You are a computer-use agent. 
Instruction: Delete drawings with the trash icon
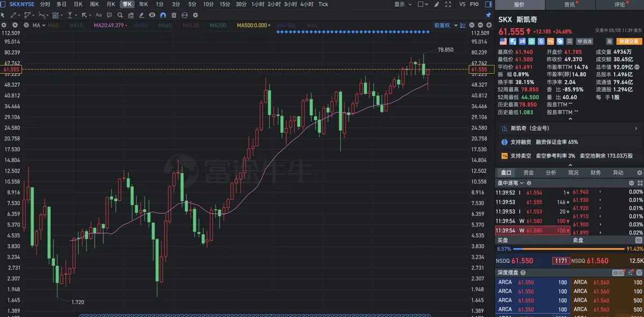pos(173,15)
